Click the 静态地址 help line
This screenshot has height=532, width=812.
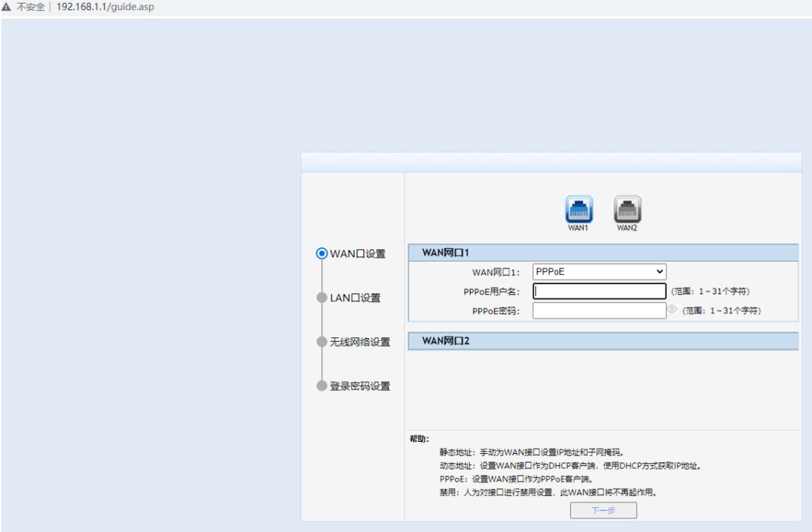pyautogui.click(x=532, y=452)
